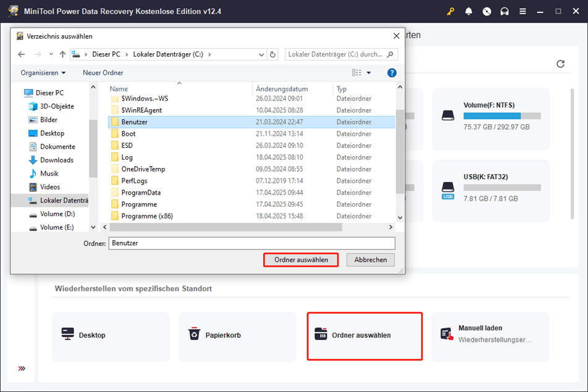Image resolution: width=588 pixels, height=392 pixels.
Task: Go back with the dialog's back arrow
Action: click(x=22, y=54)
